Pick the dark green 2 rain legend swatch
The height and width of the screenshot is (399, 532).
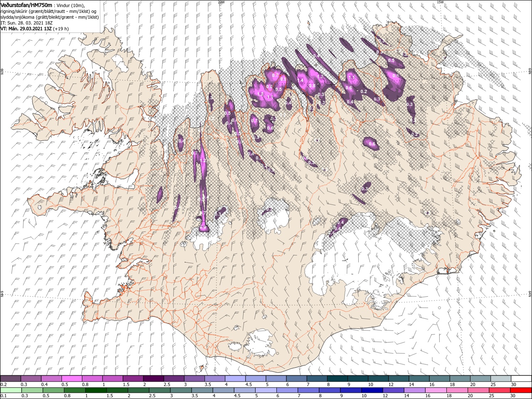[x=138, y=390]
